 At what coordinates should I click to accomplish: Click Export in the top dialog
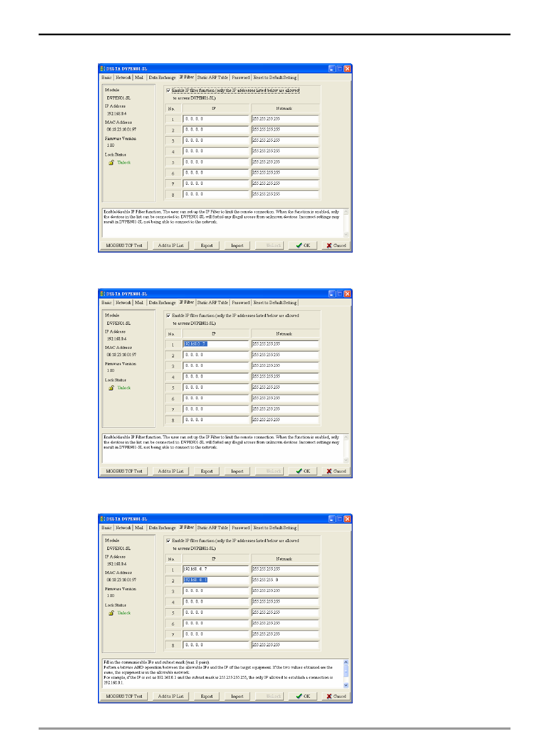[x=207, y=246]
